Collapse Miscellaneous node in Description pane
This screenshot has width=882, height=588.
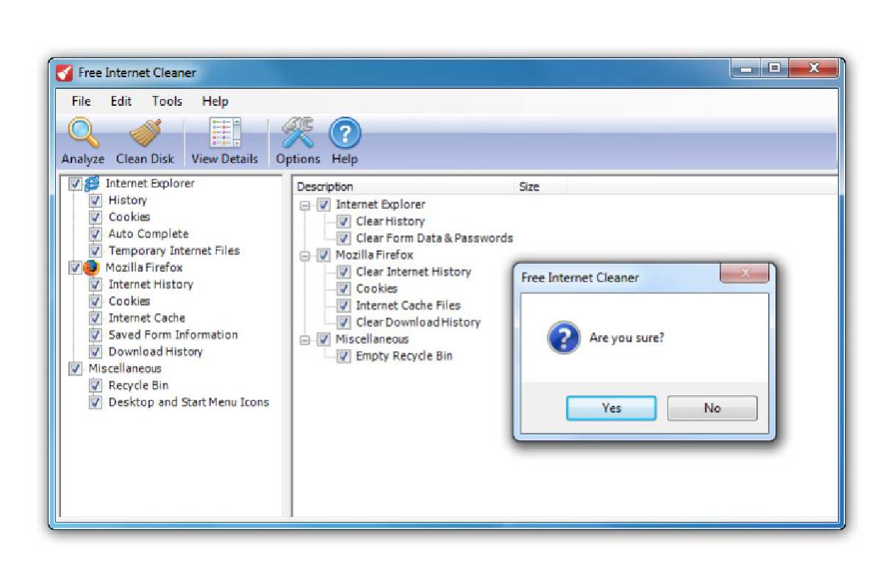coord(305,340)
